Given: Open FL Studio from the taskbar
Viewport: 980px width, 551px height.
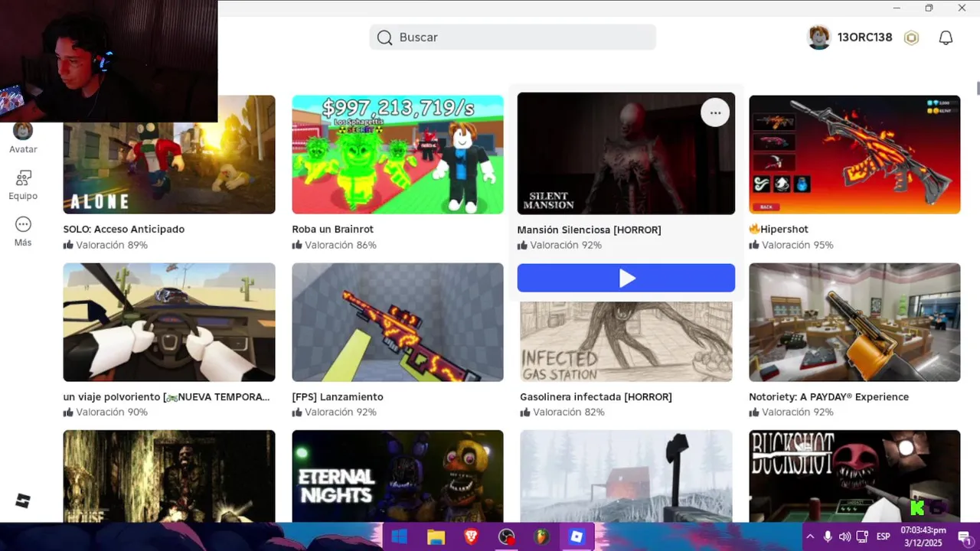Looking at the screenshot, I should pos(541,536).
